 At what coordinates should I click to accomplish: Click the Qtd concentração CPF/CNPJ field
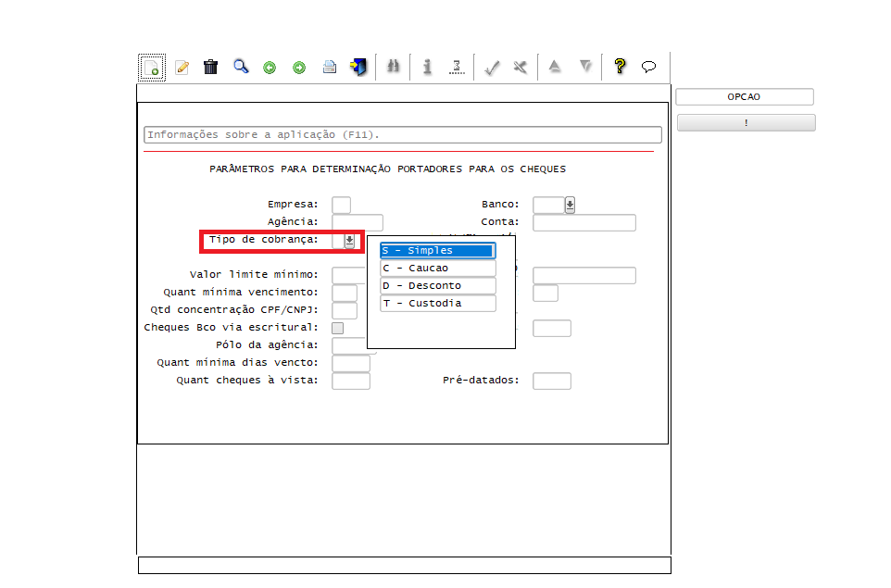pyautogui.click(x=345, y=311)
